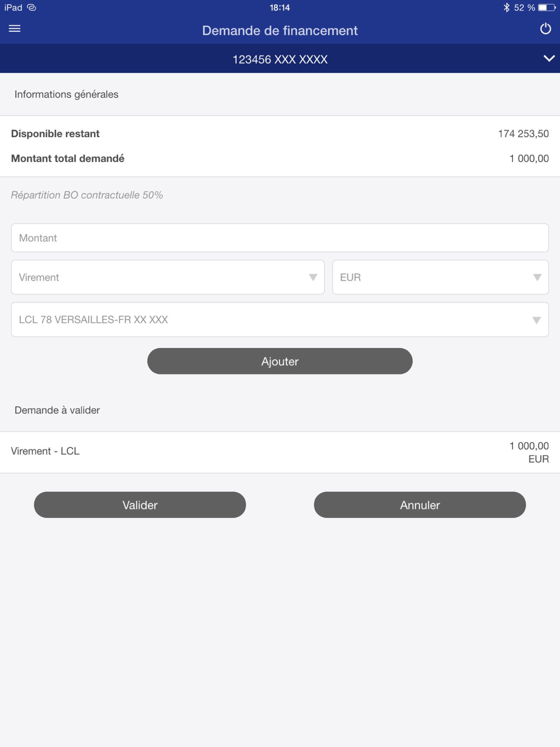Tap the Montant total demandé row
Viewport: 560px width, 747px height.
click(280, 158)
